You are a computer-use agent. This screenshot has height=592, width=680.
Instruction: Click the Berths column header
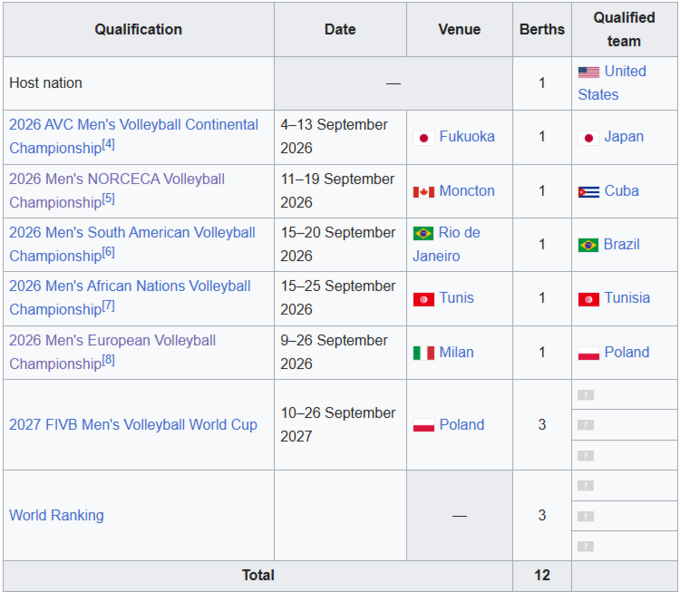click(542, 29)
